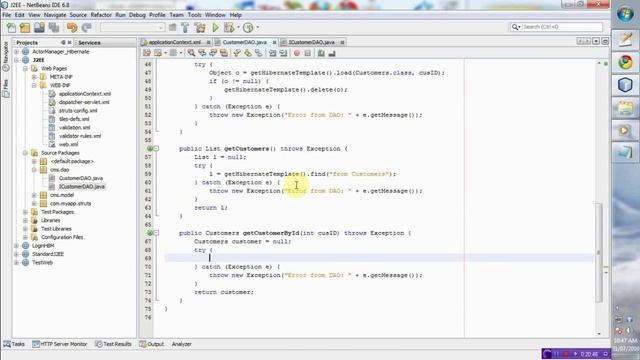Click the Debug Main Project icon

click(229, 27)
